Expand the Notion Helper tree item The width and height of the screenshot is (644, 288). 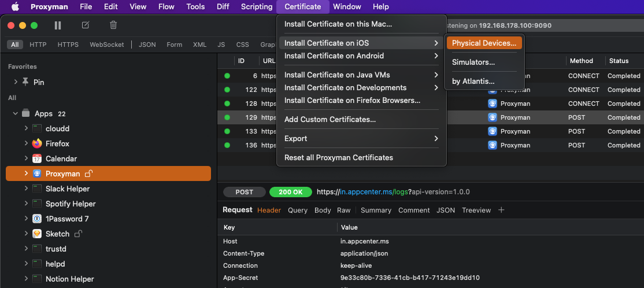[x=26, y=279]
